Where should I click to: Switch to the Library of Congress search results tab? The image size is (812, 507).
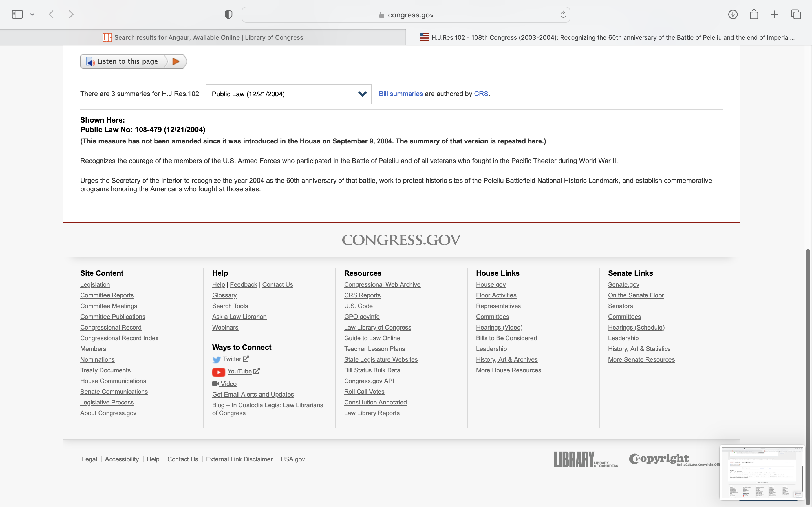203,37
